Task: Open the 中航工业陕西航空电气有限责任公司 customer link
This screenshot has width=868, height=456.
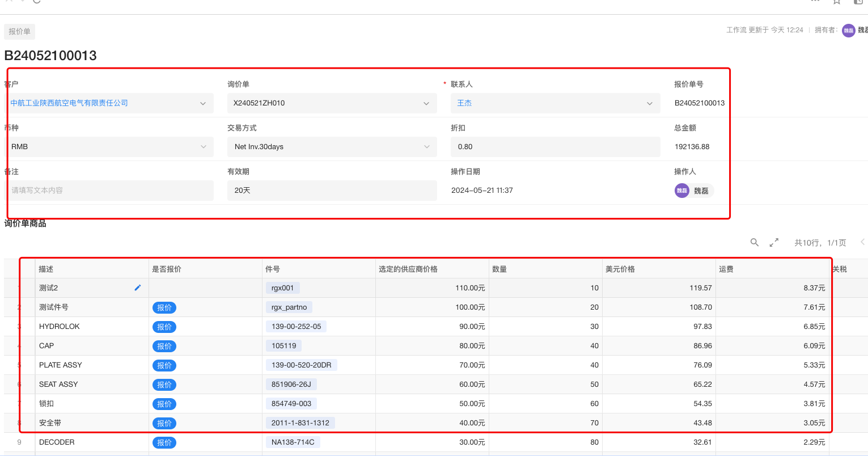Action: [x=69, y=103]
